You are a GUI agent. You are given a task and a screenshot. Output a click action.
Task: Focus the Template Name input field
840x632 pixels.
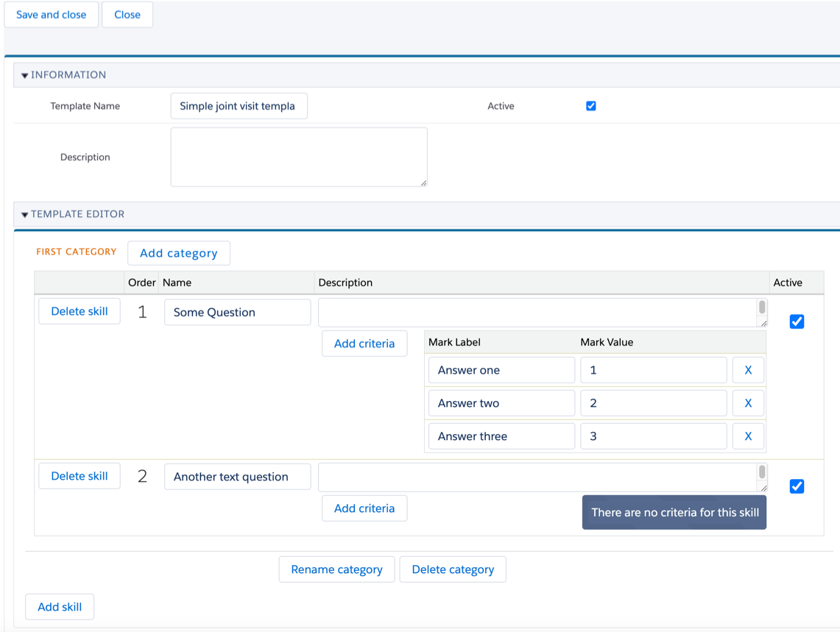pos(239,106)
